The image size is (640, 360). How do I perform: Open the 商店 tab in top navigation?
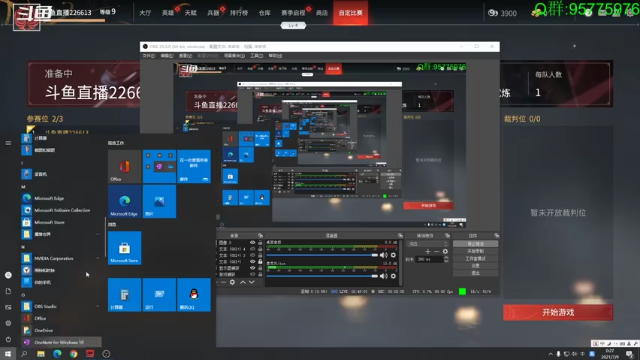[x=322, y=13]
